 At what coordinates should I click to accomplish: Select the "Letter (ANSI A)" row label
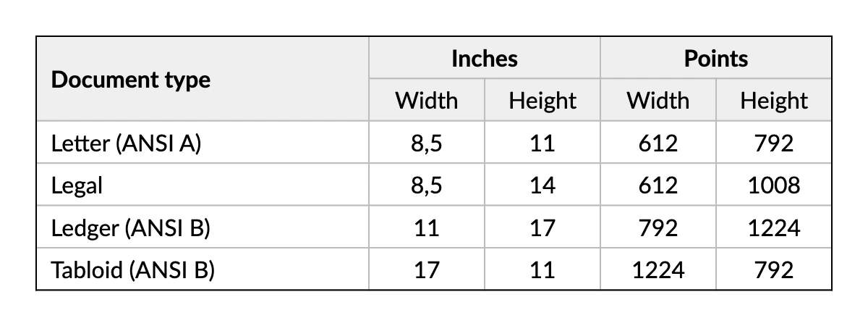126,143
